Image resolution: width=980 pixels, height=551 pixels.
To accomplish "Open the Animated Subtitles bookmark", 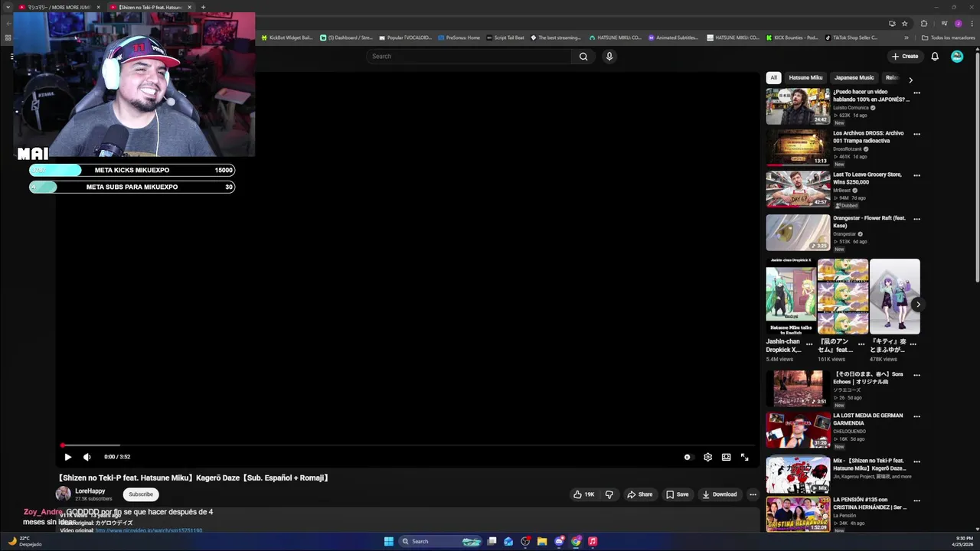I will tap(673, 37).
